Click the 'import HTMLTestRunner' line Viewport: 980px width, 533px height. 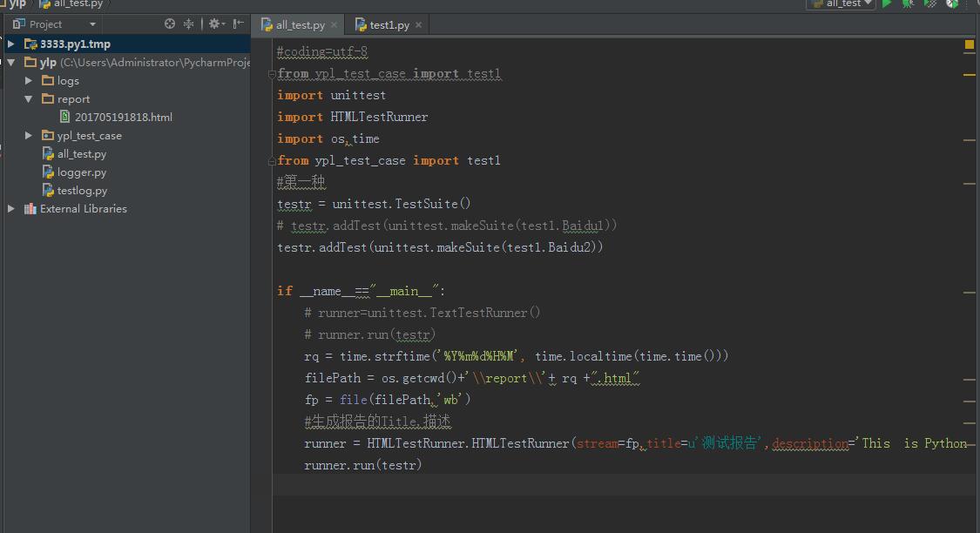[x=353, y=117]
